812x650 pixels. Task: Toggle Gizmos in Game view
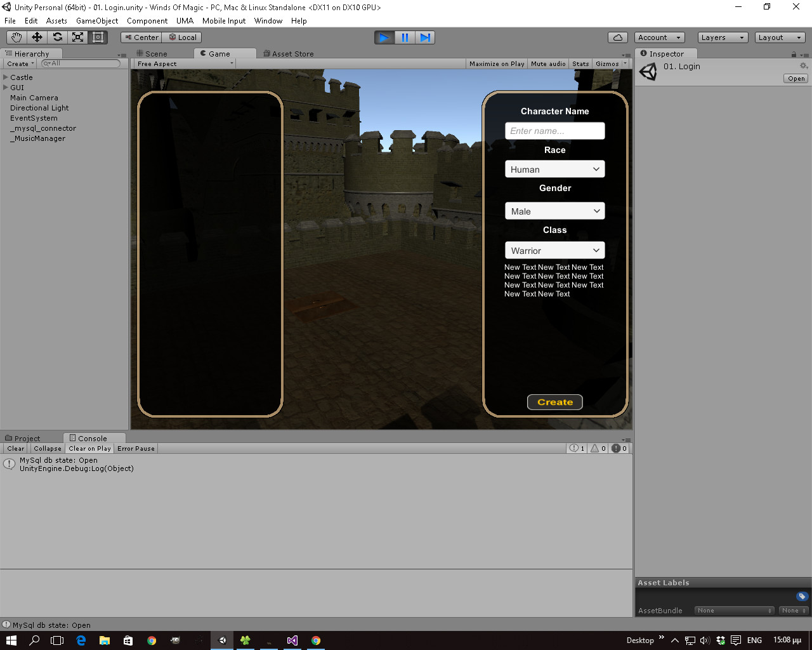(607, 63)
